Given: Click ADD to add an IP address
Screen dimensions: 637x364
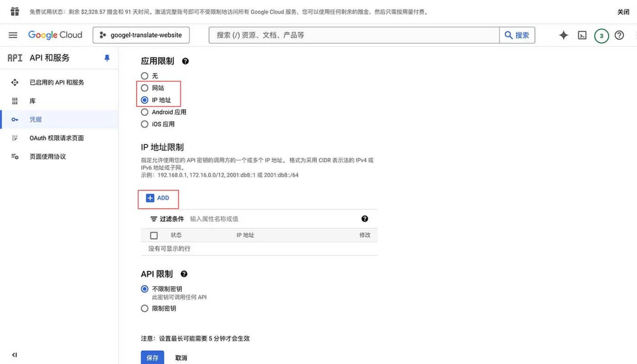Looking at the screenshot, I should tap(158, 198).
